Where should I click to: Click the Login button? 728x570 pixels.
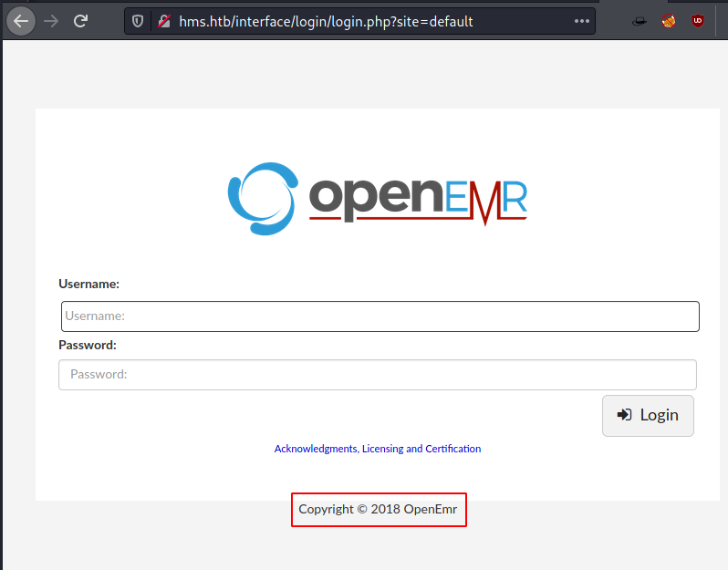[x=648, y=416]
